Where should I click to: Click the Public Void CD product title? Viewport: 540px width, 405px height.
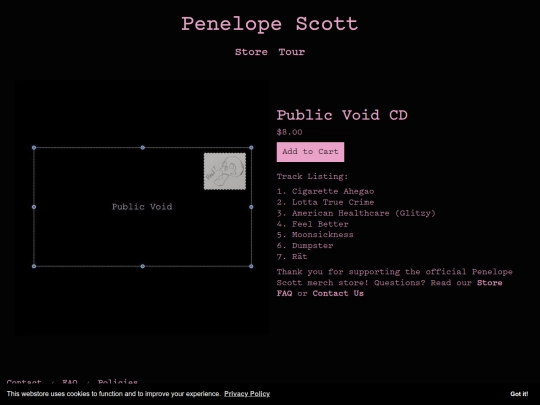pos(342,115)
